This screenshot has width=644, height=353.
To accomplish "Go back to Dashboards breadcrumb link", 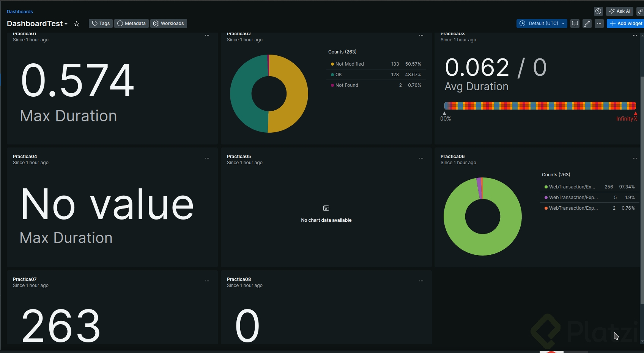I will (x=20, y=12).
